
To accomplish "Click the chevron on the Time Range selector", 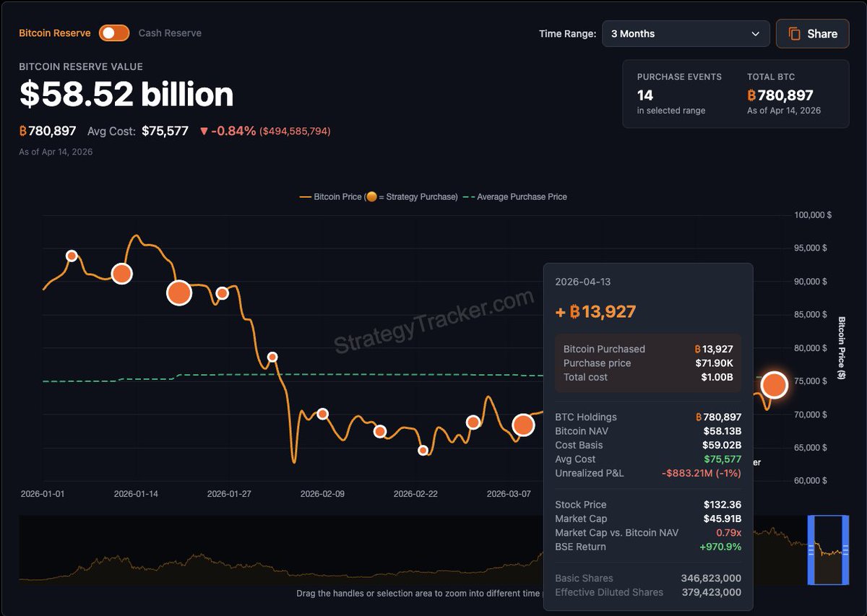I will (x=755, y=33).
